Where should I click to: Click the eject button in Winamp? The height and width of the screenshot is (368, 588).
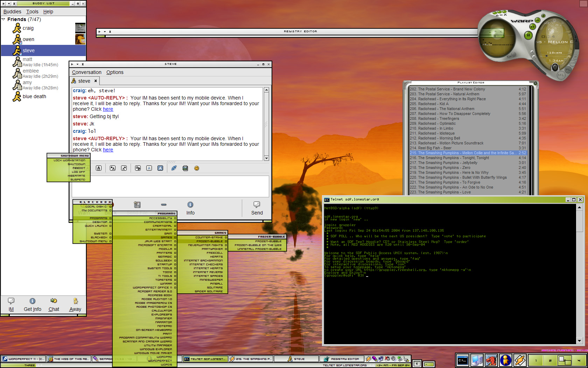pos(555,67)
